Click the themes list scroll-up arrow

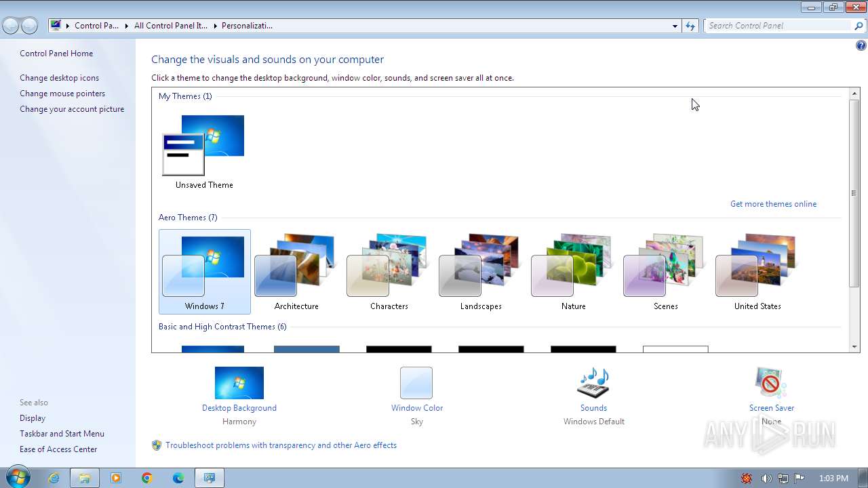(x=854, y=93)
